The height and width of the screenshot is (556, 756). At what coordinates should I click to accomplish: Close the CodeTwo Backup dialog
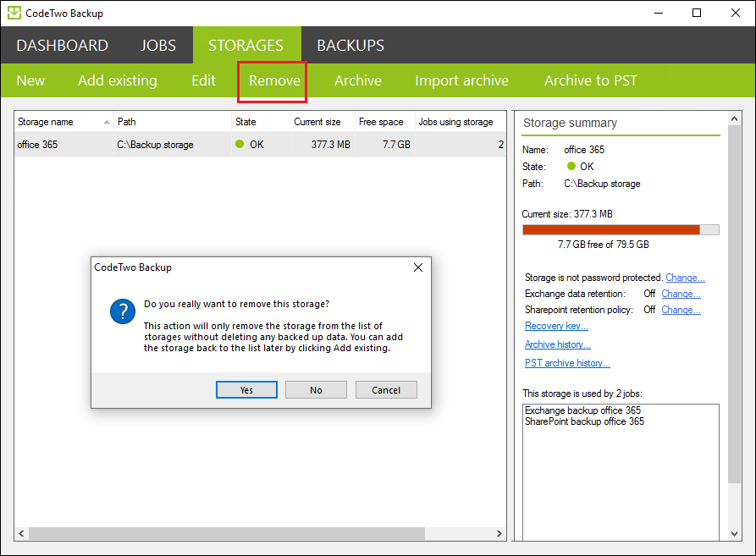pyautogui.click(x=418, y=267)
